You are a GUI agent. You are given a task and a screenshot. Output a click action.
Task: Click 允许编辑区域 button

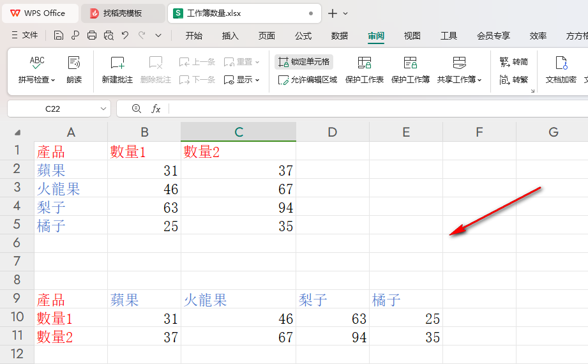[x=308, y=80]
